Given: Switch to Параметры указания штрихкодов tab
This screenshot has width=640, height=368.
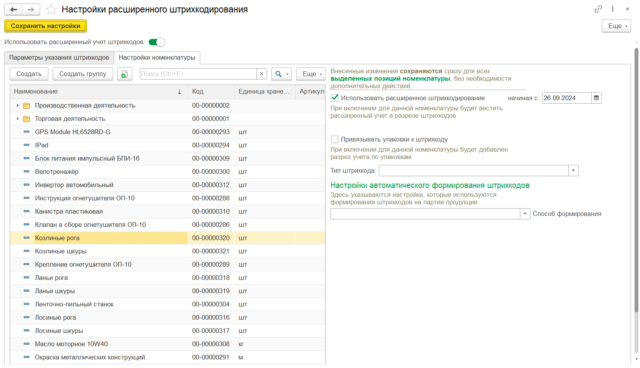Looking at the screenshot, I should click(59, 58).
